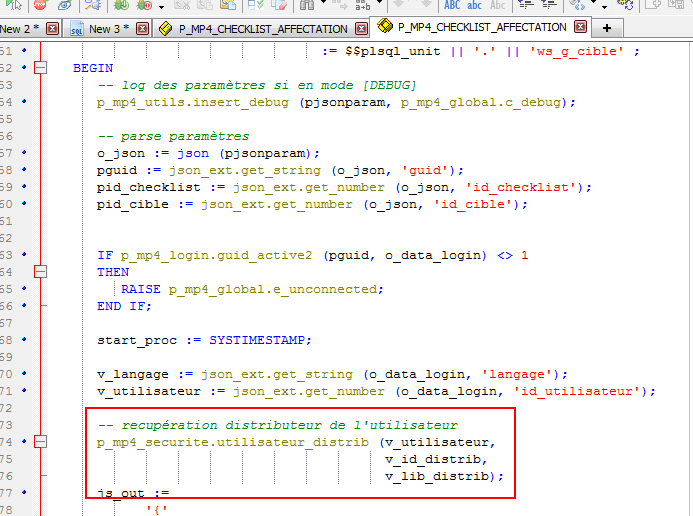Toggle breakpoint marker on start_proc line

[x=23, y=340]
